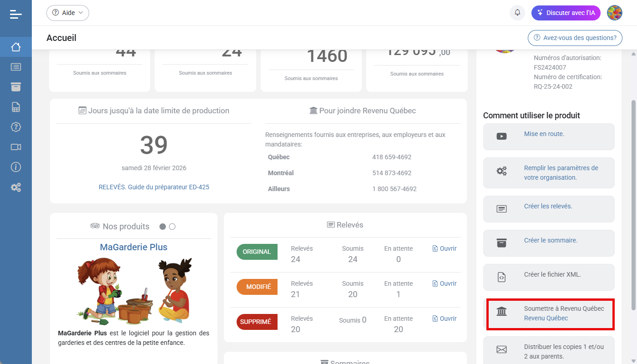
Task: Click the play icon next to Mise en route
Action: 501,136
